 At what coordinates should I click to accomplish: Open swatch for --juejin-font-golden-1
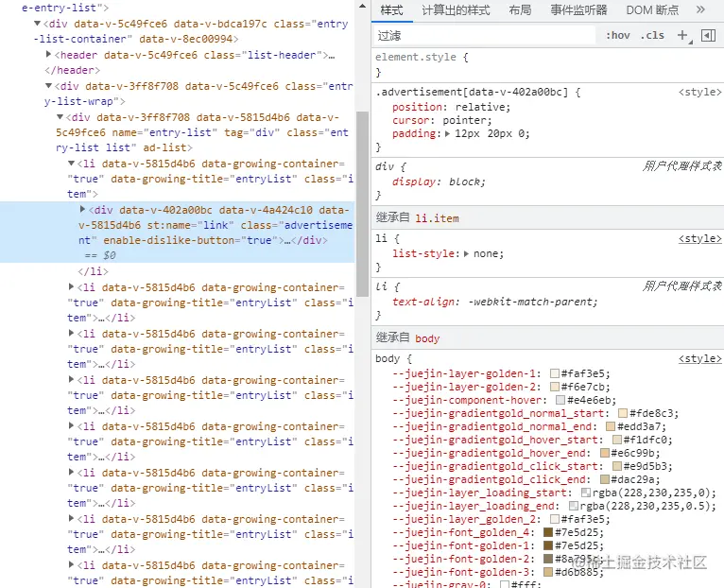point(548,545)
